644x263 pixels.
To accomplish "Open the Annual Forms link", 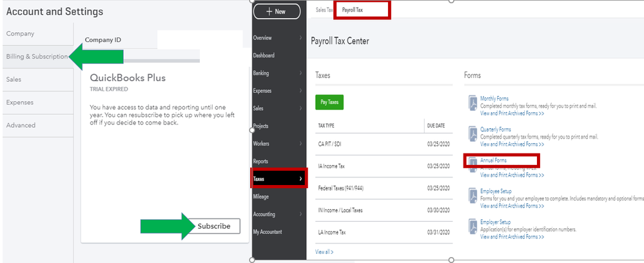I will pos(494,161).
